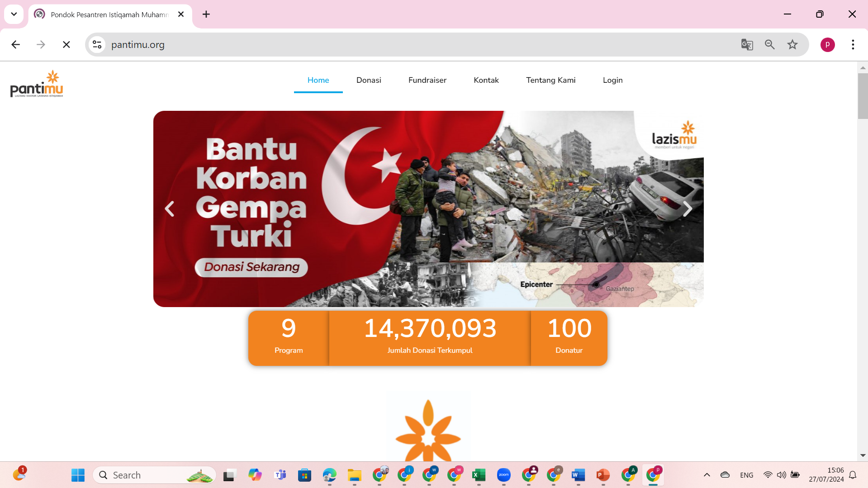Show hidden system tray icons
Screen dimensions: 868x488
[x=707, y=475]
